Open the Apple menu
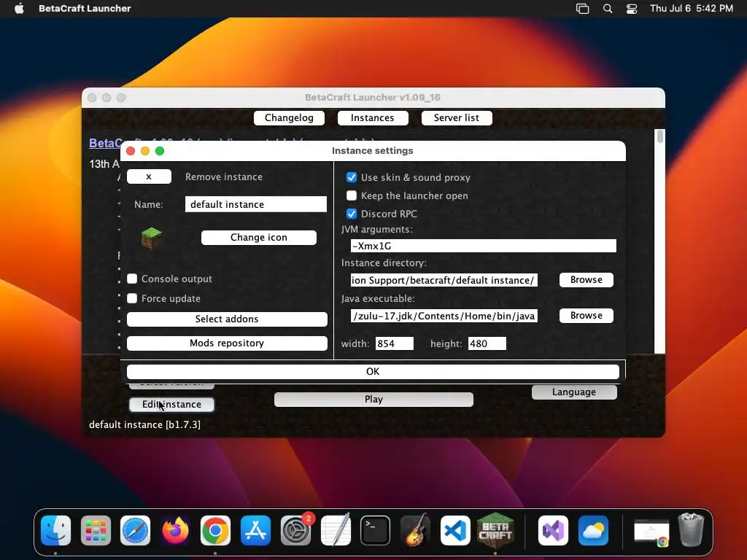The height and width of the screenshot is (560, 747). 19,8
